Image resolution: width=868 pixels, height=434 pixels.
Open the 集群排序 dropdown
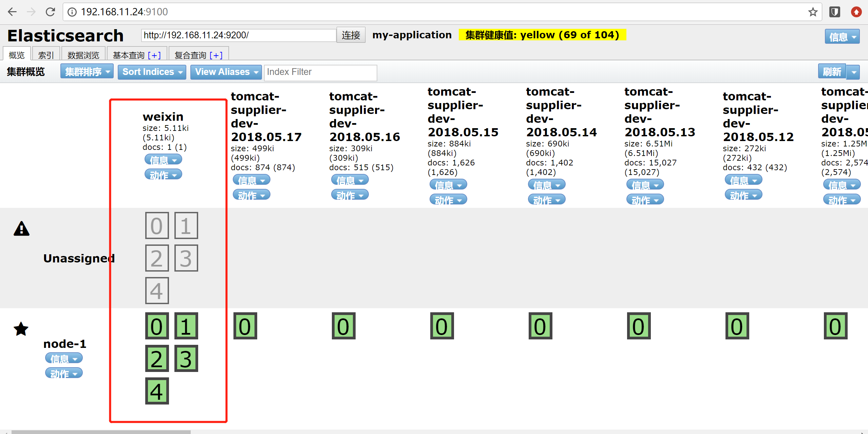pos(87,72)
